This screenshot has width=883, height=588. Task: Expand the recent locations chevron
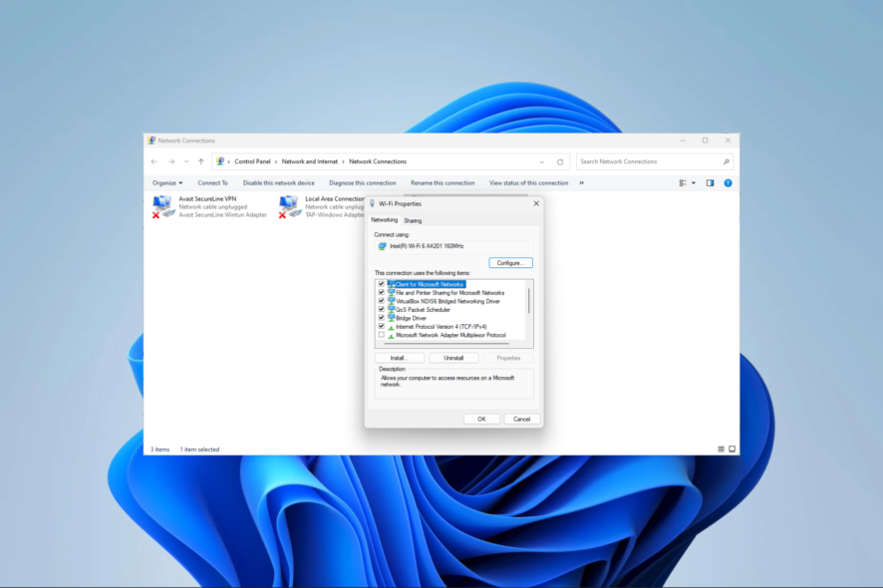coord(186,161)
